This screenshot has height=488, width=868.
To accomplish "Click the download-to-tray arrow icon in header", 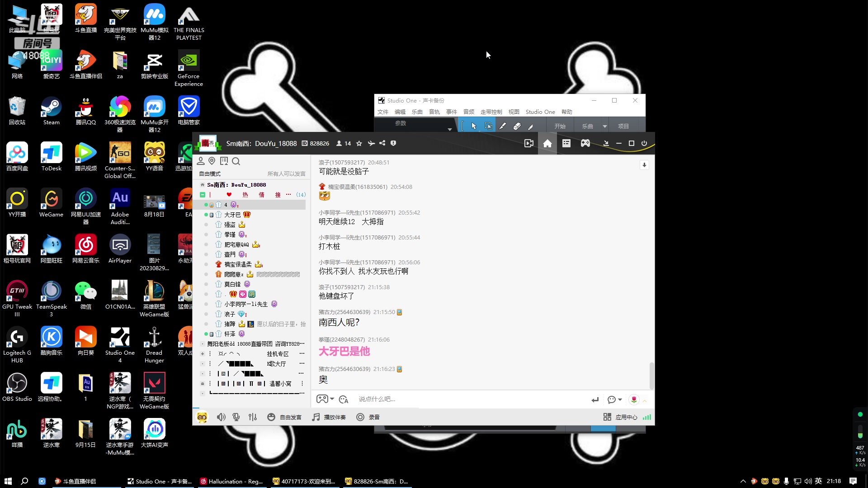I will pos(606,143).
